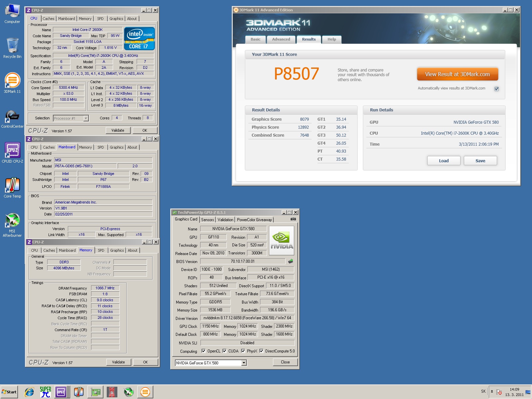Open Graphics tab in top CPU-Z window

click(116, 19)
